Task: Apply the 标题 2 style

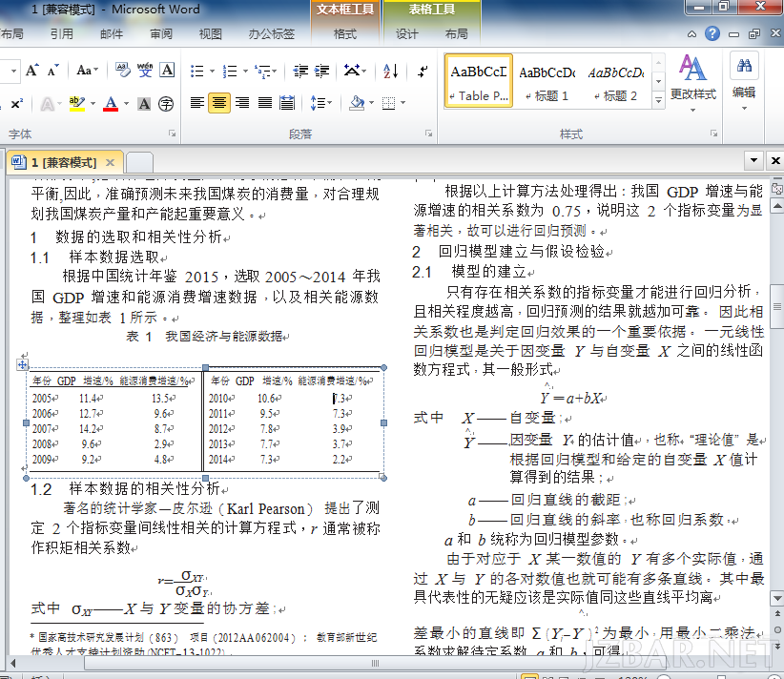Action: tap(615, 81)
